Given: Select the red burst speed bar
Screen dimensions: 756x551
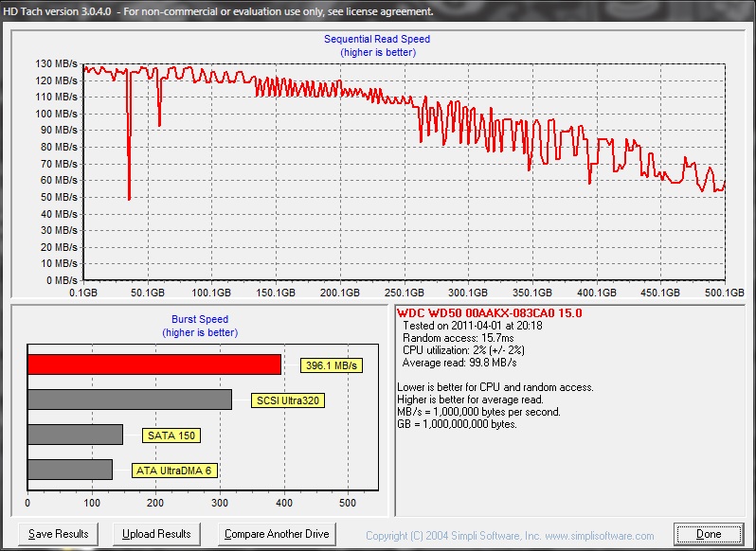Looking at the screenshot, I should [x=154, y=364].
